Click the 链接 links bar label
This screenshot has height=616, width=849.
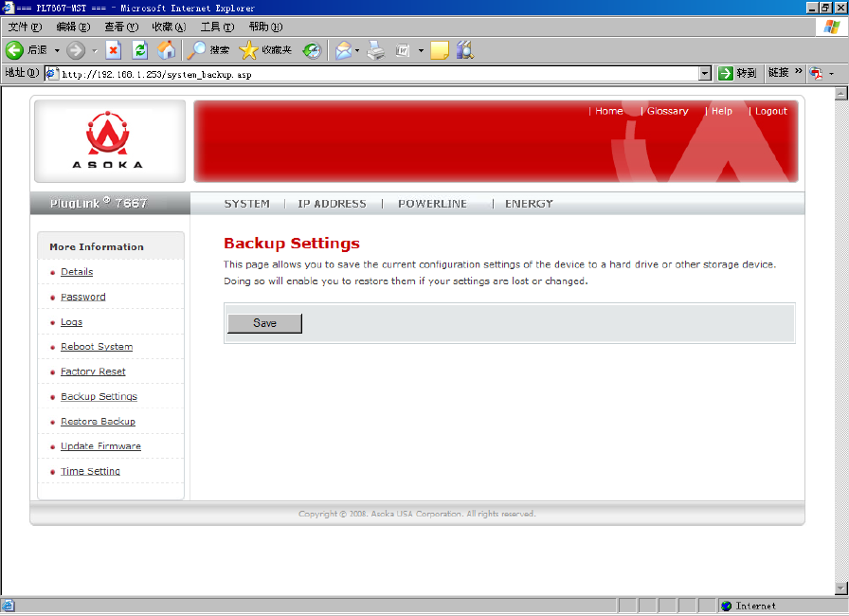pyautogui.click(x=779, y=73)
